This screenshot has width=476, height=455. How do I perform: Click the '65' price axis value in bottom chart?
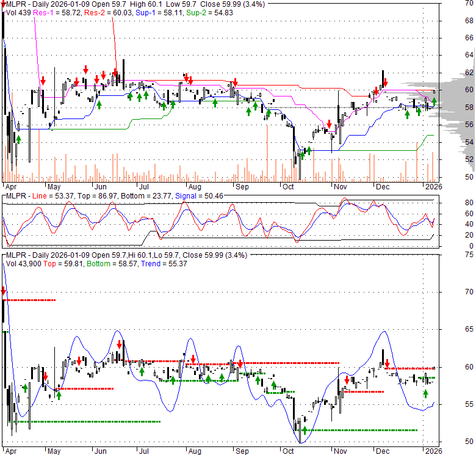[469, 329]
